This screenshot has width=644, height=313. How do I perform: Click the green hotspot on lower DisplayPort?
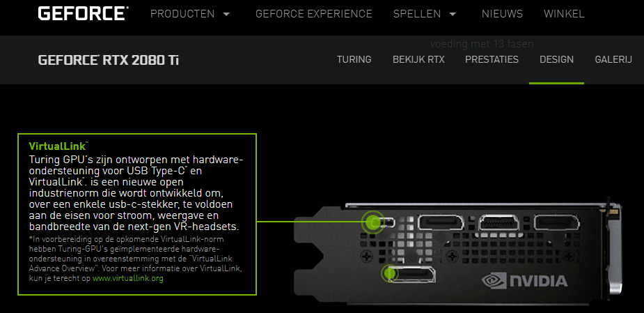coord(390,273)
